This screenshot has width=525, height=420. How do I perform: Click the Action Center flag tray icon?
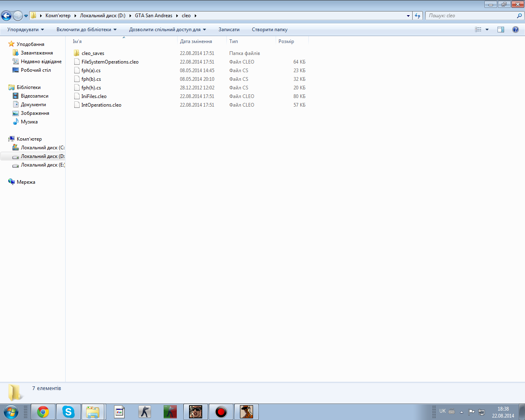click(472, 412)
